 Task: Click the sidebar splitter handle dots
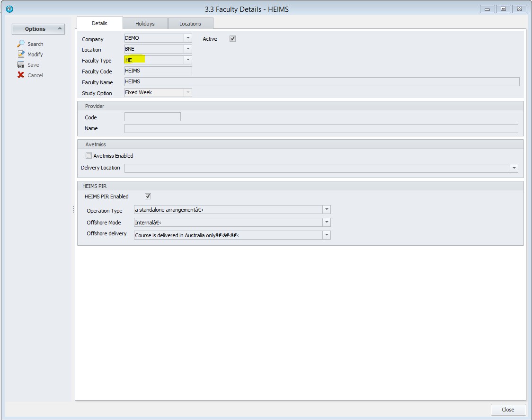pyautogui.click(x=73, y=209)
